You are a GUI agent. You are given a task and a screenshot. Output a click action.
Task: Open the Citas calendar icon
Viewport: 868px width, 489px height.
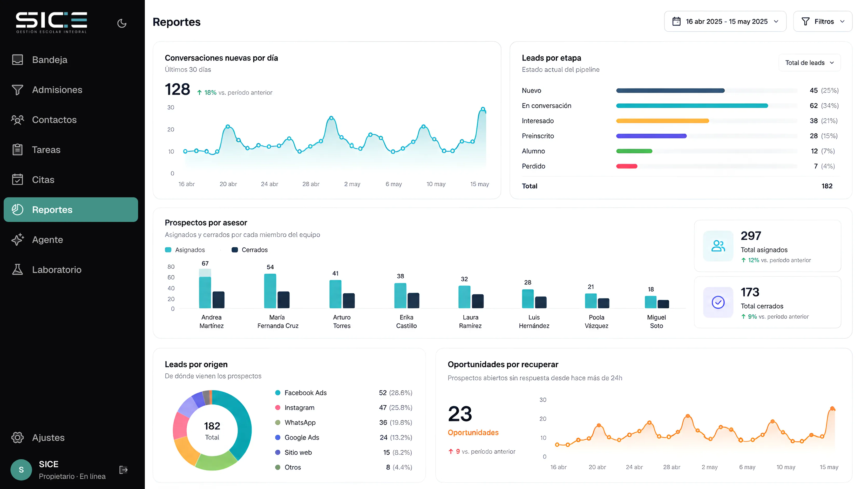point(18,179)
